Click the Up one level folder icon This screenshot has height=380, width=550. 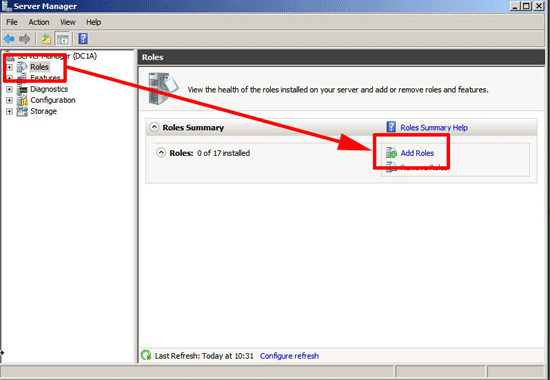click(x=46, y=39)
